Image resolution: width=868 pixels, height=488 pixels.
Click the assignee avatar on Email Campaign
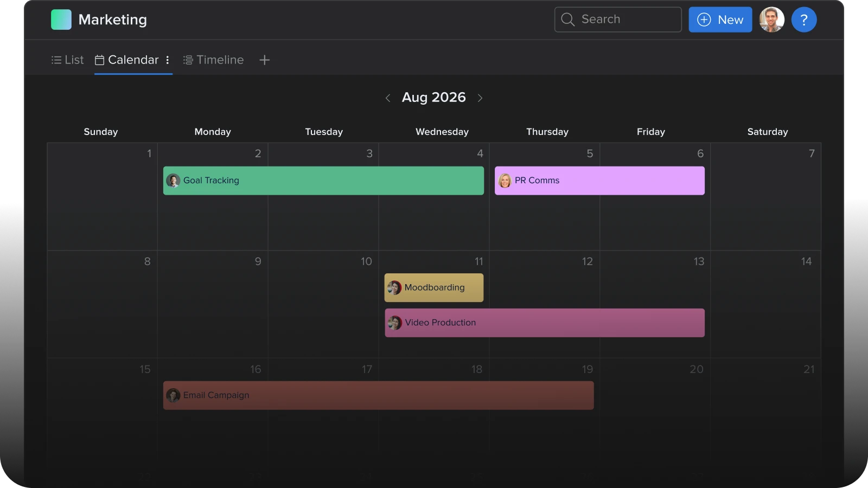point(173,395)
